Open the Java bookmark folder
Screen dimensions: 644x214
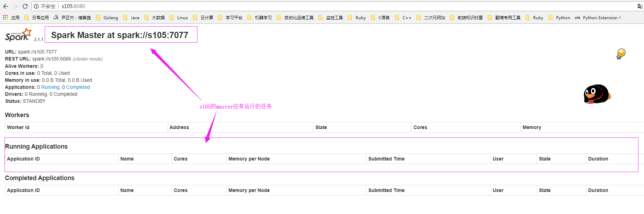131,18
